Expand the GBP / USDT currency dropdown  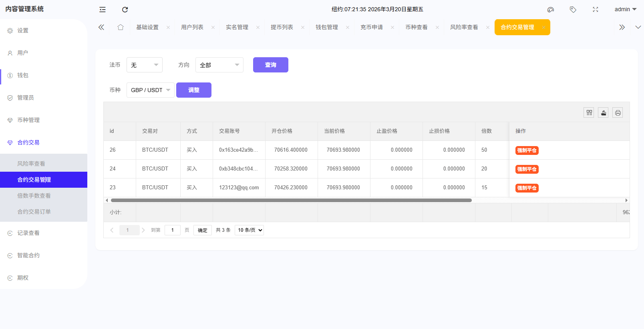click(x=150, y=90)
